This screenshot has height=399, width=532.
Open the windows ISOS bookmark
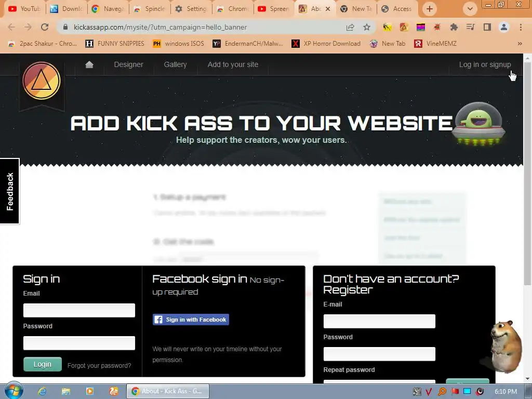[179, 44]
